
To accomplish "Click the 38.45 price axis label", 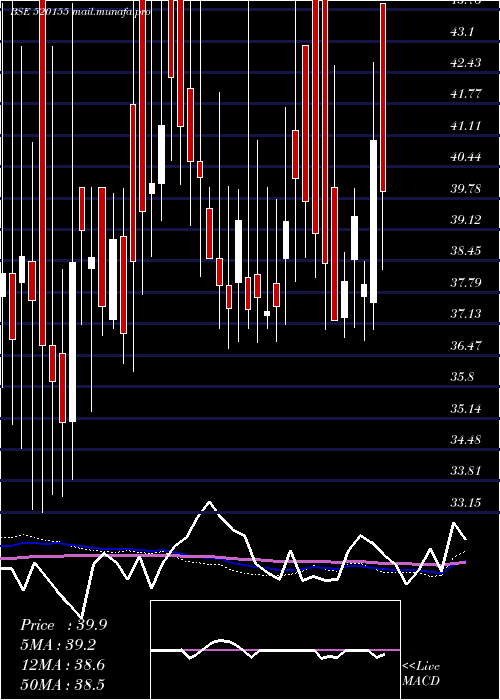I will pyautogui.click(x=466, y=251).
